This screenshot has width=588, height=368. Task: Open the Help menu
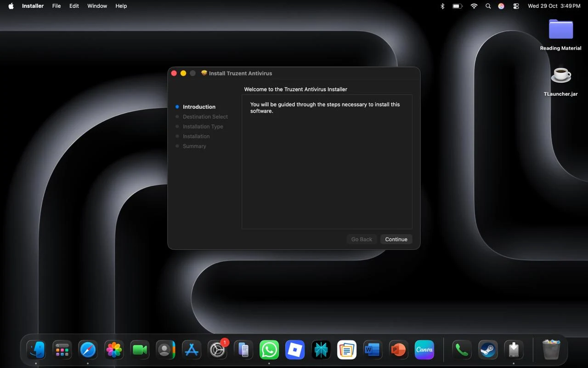click(x=121, y=6)
